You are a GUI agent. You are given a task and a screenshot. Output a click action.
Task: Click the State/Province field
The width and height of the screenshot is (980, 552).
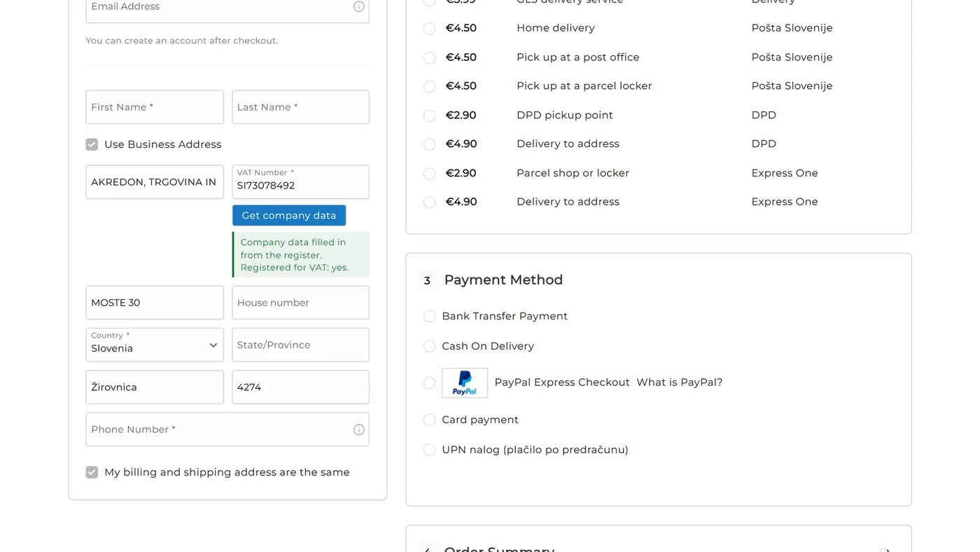[301, 345]
